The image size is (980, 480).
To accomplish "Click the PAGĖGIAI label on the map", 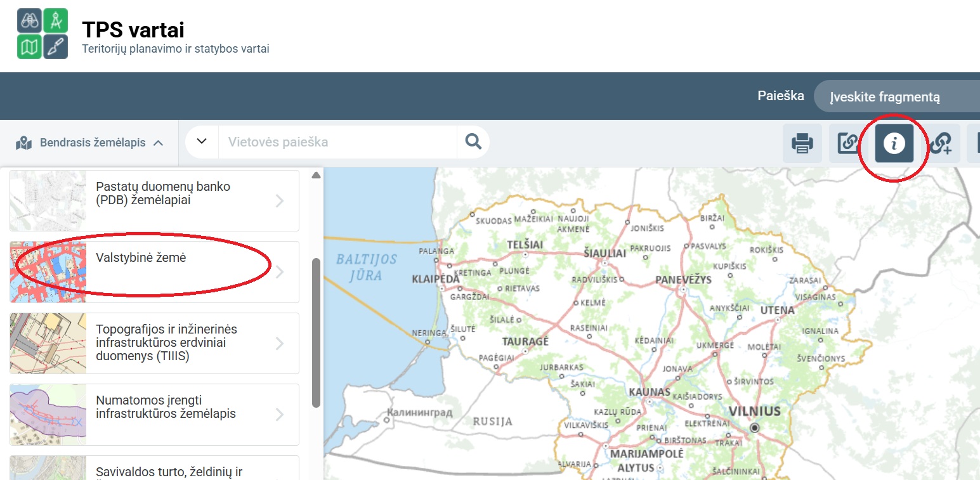I will click(496, 358).
